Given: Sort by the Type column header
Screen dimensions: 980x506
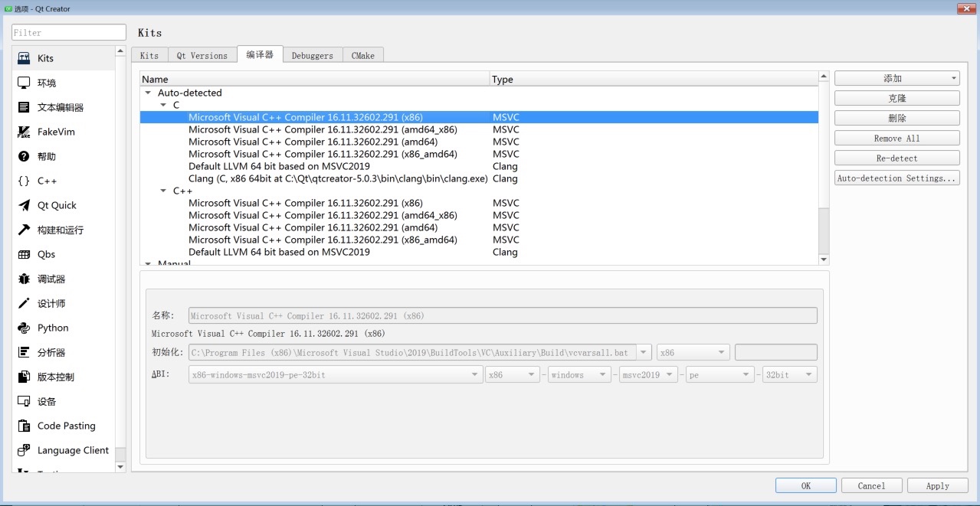Looking at the screenshot, I should (654, 79).
